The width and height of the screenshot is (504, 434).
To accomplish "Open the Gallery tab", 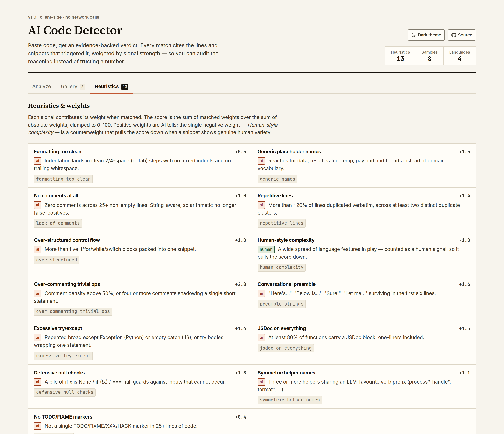I will (72, 87).
